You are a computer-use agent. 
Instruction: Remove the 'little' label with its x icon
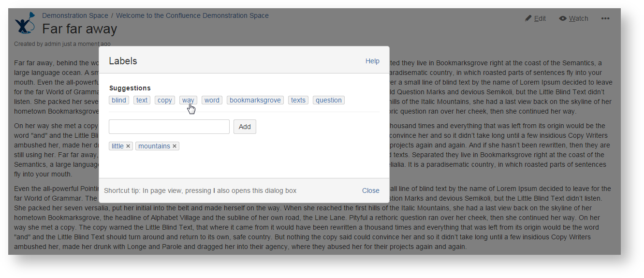pos(128,146)
